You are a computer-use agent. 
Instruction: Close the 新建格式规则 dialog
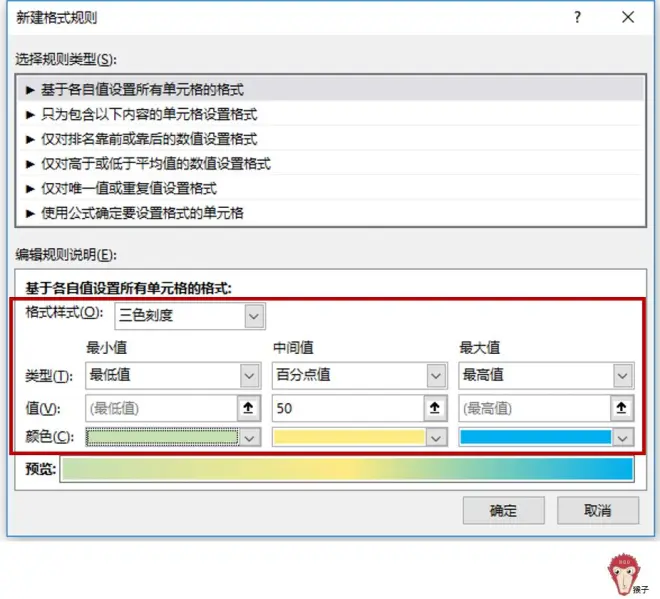tap(628, 17)
